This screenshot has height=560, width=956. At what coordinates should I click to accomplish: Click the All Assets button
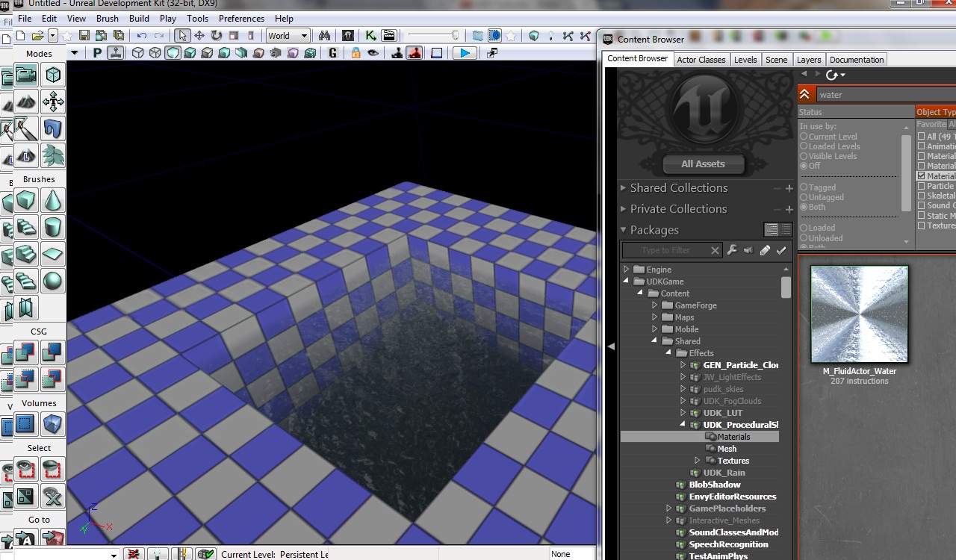703,164
